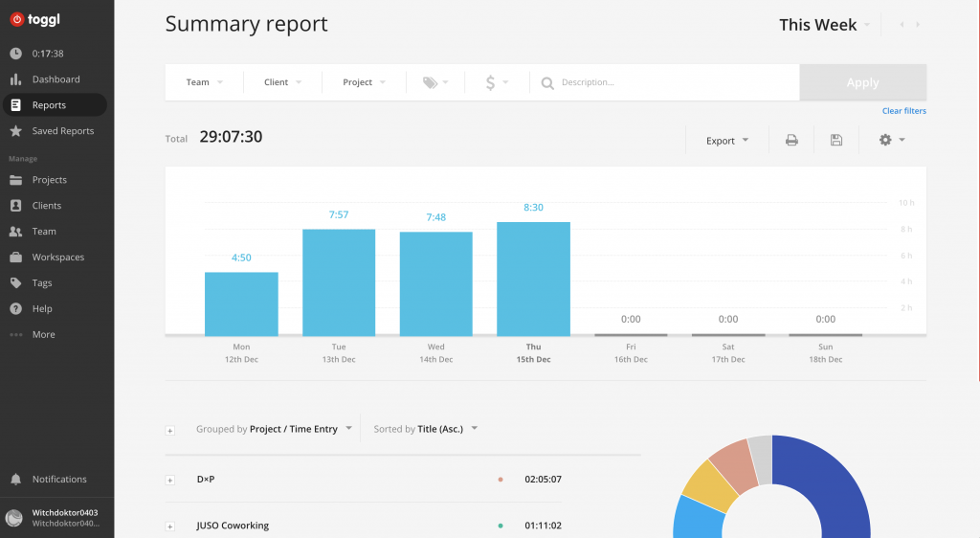Click the Wednesday 14th Dec bar
Viewport: 980px width, 538px height.
coord(435,283)
